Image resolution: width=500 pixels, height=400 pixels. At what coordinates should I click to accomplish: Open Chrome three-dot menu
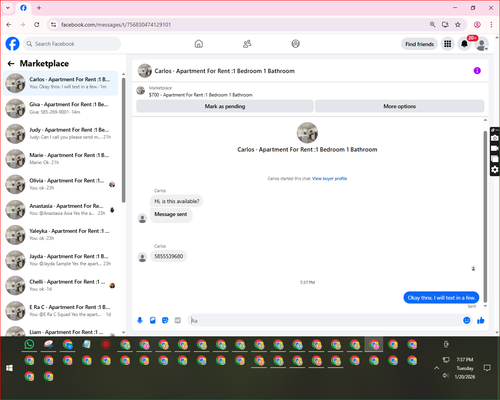(x=491, y=24)
